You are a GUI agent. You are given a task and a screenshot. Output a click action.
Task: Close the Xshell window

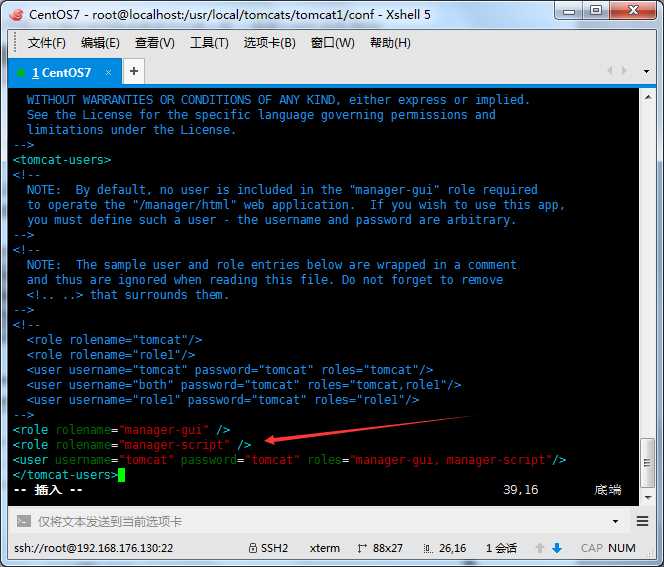coord(633,11)
